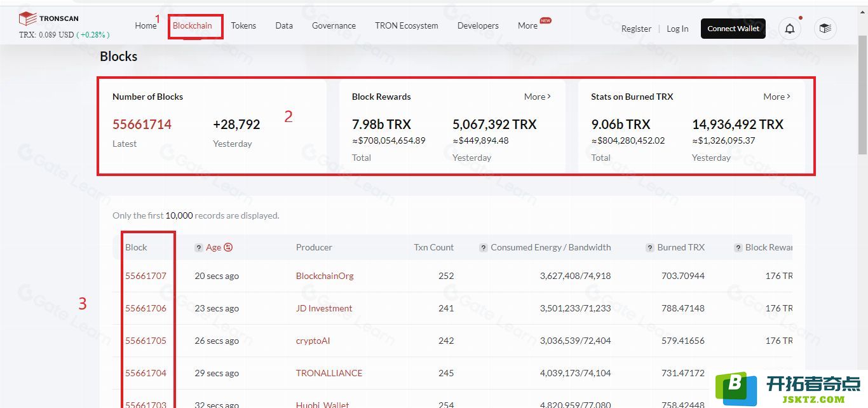Click the Blocks page heading
Viewport: 868px width, 408px height.
tap(119, 57)
